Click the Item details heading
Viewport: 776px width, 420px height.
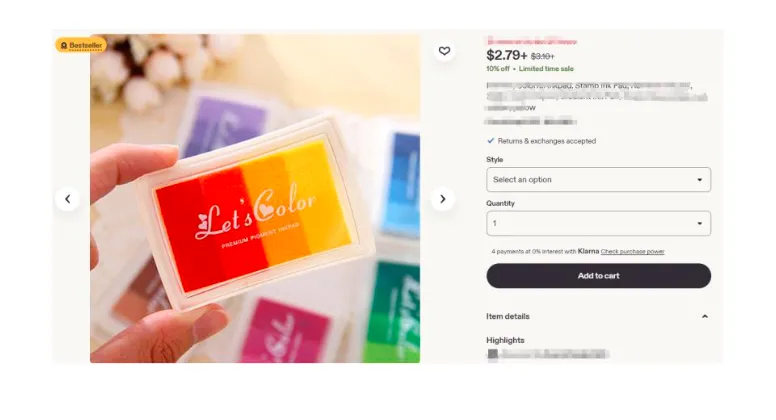point(508,316)
